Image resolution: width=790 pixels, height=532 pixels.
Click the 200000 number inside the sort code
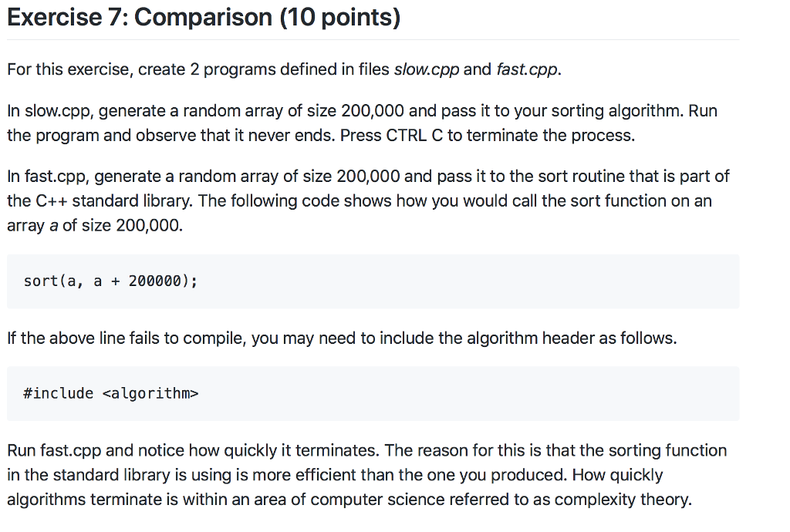click(154, 281)
